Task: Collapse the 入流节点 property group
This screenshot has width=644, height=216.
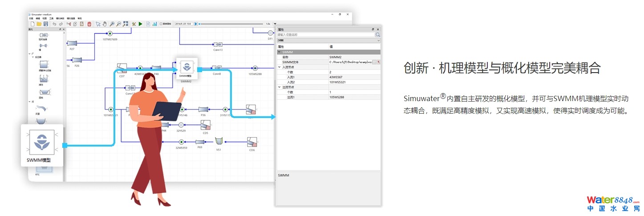Action: click(279, 67)
